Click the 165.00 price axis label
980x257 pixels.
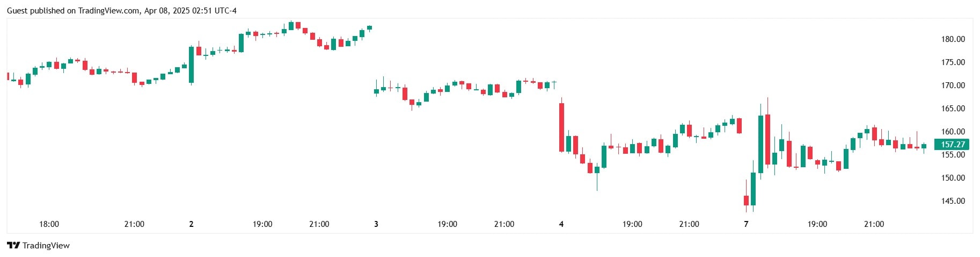point(953,109)
